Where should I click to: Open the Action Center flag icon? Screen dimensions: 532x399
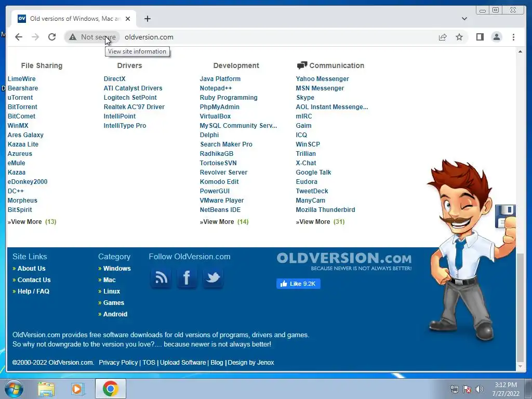point(467,389)
